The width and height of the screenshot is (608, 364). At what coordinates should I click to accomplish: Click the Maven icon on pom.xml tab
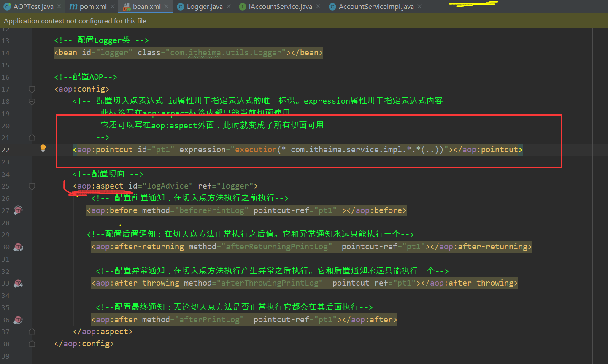[x=73, y=7]
